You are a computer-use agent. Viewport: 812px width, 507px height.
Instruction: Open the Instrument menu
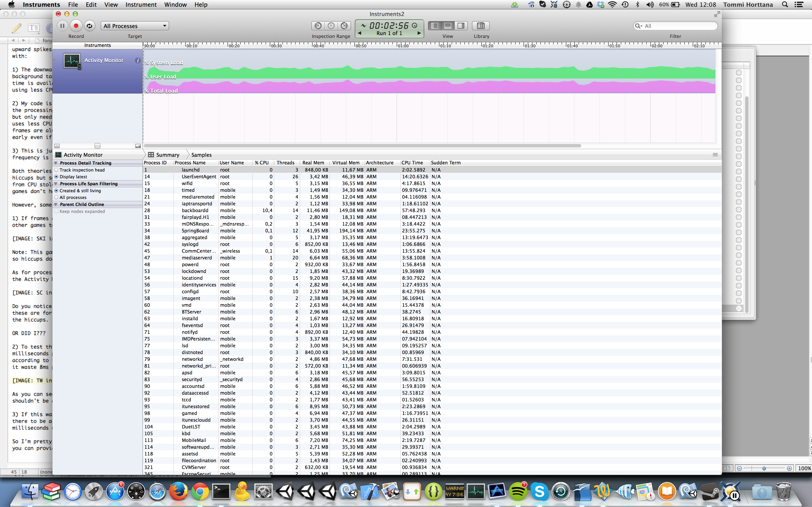(141, 4)
